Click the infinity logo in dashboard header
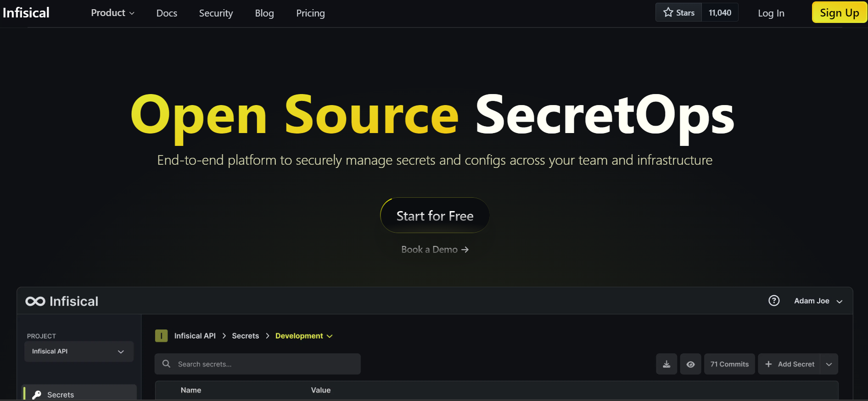Image resolution: width=868 pixels, height=401 pixels. [35, 301]
